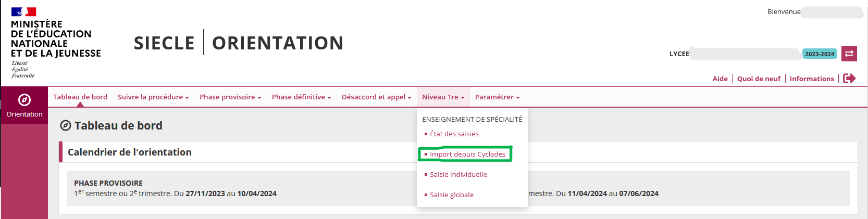Open the Désaccord et appel dropdown

click(376, 97)
